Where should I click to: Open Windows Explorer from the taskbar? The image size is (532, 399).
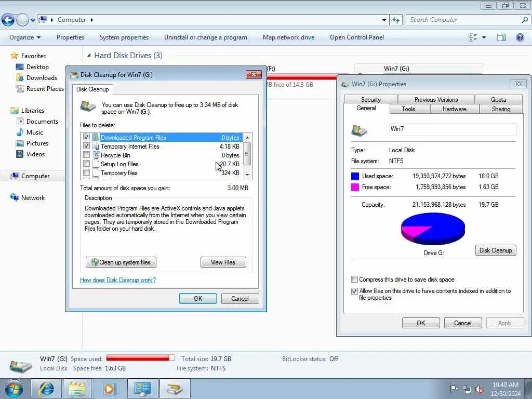(x=77, y=389)
